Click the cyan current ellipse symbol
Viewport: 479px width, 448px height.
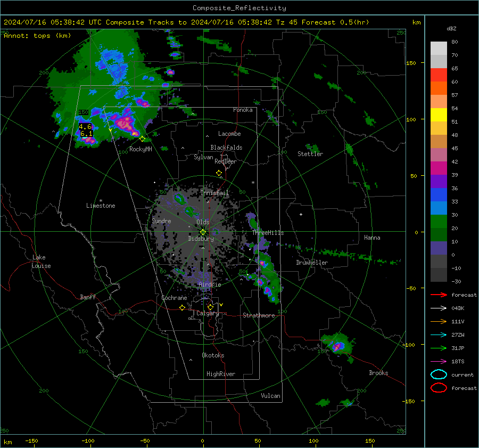pos(439,374)
